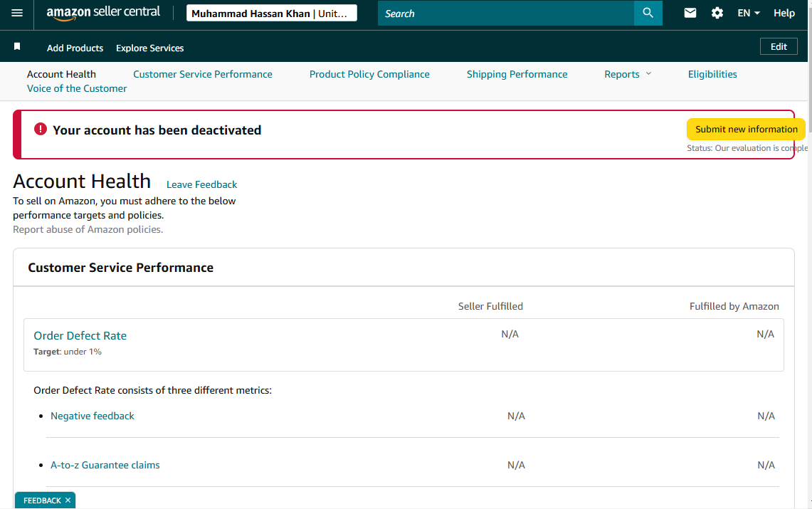Click 'Your account has been deactivated' heading
This screenshot has height=509, width=812.
157,130
